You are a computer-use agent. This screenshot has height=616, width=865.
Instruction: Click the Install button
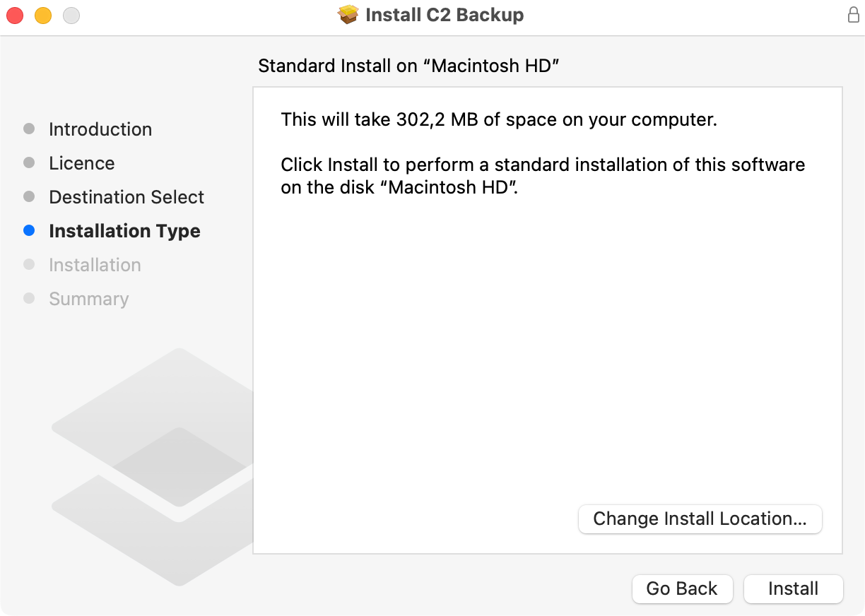794,588
